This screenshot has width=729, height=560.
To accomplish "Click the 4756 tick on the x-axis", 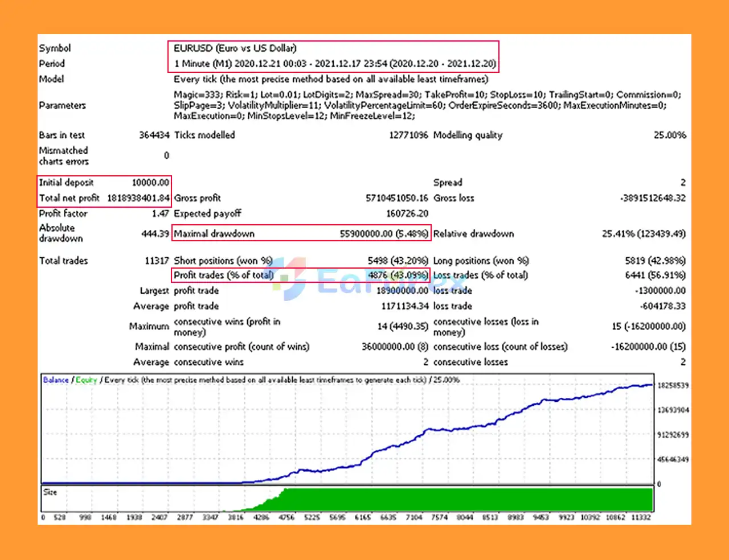I will tap(286, 517).
